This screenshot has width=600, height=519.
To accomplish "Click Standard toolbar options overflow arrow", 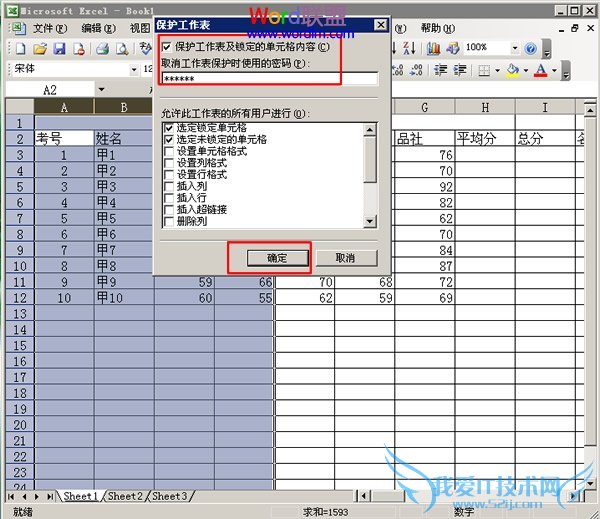I will (x=547, y=49).
